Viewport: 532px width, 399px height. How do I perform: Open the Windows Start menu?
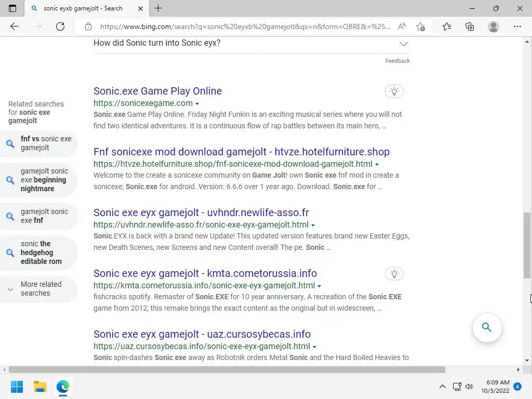click(x=17, y=387)
